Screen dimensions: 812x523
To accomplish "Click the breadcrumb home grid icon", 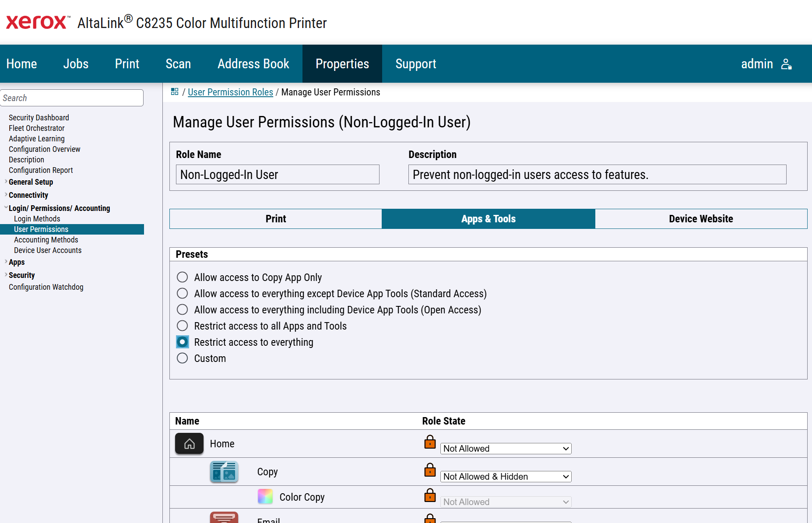I will coord(175,91).
